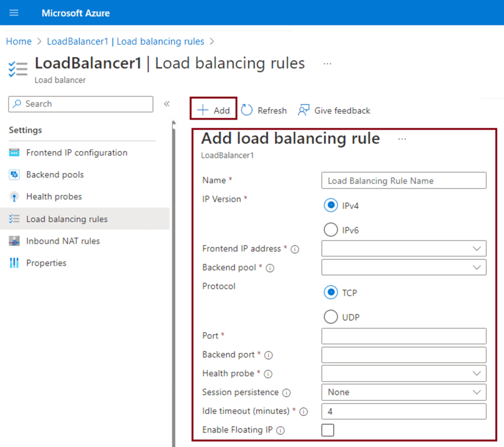Viewport: 504px width, 447px height.
Task: Click the Inbound NAT rules icon
Action: tap(14, 241)
